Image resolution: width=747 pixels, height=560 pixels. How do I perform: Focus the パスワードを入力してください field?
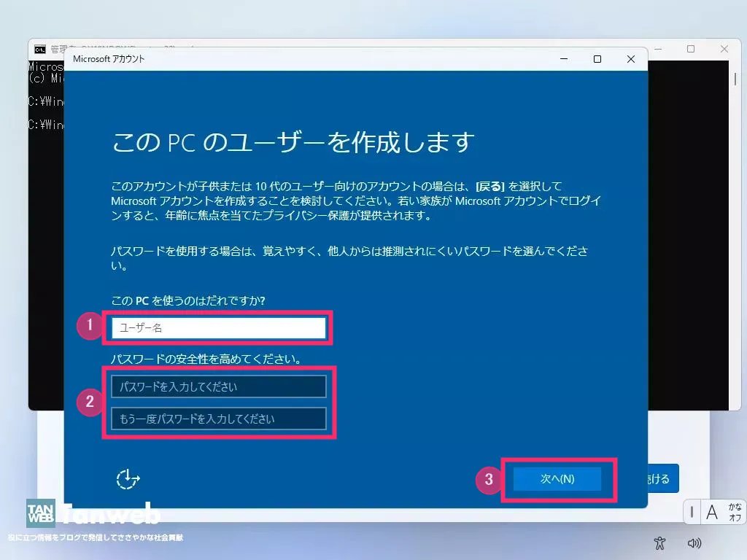click(x=219, y=386)
